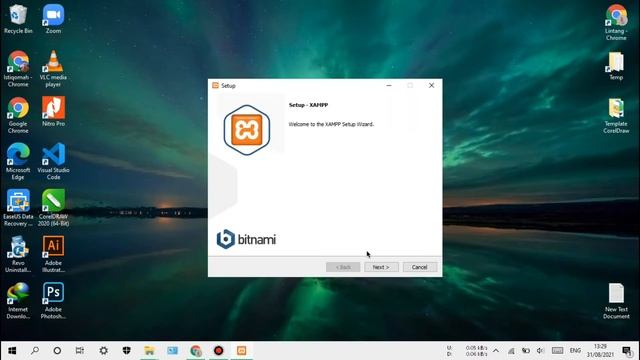This screenshot has width=640, height=360.
Task: Select the Visual Studio Code icon
Action: (53, 161)
